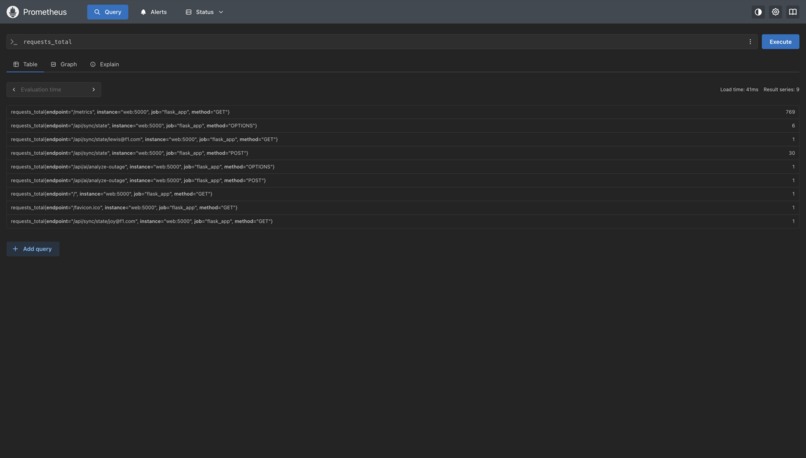
Task: Open the Alerts page
Action: point(154,12)
